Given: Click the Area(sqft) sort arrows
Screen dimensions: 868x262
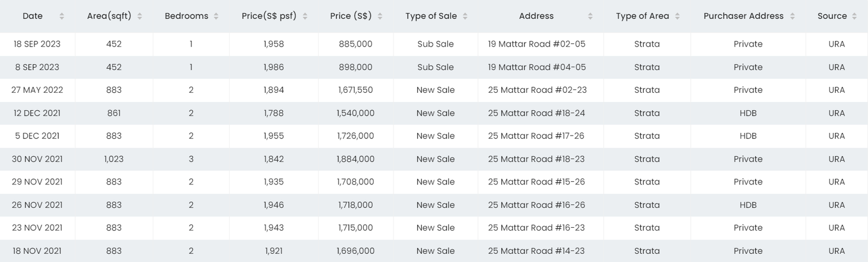Looking at the screenshot, I should 139,16.
